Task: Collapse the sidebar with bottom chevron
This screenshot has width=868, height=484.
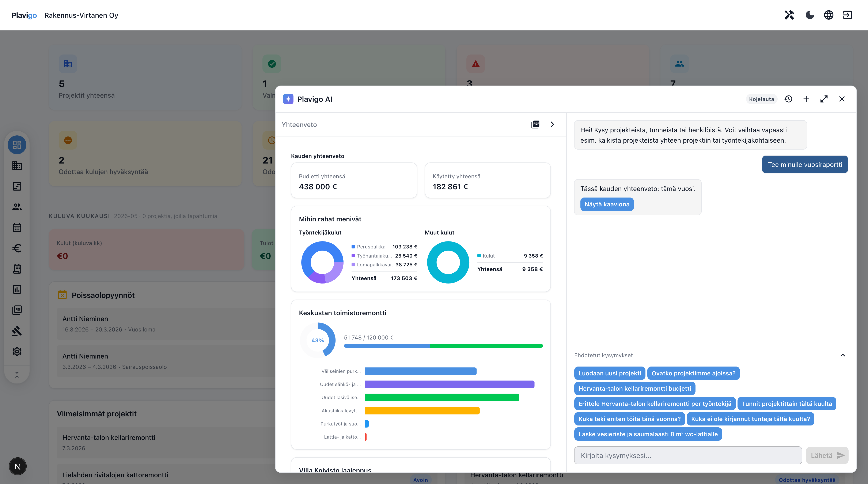Action: [17, 374]
